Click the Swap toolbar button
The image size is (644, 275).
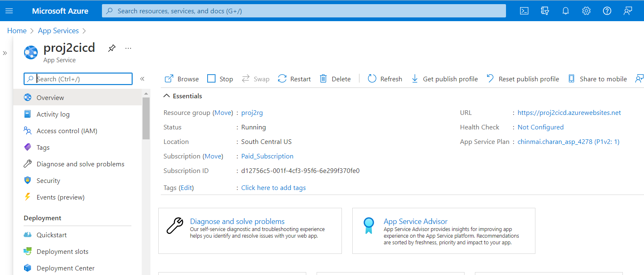click(256, 79)
